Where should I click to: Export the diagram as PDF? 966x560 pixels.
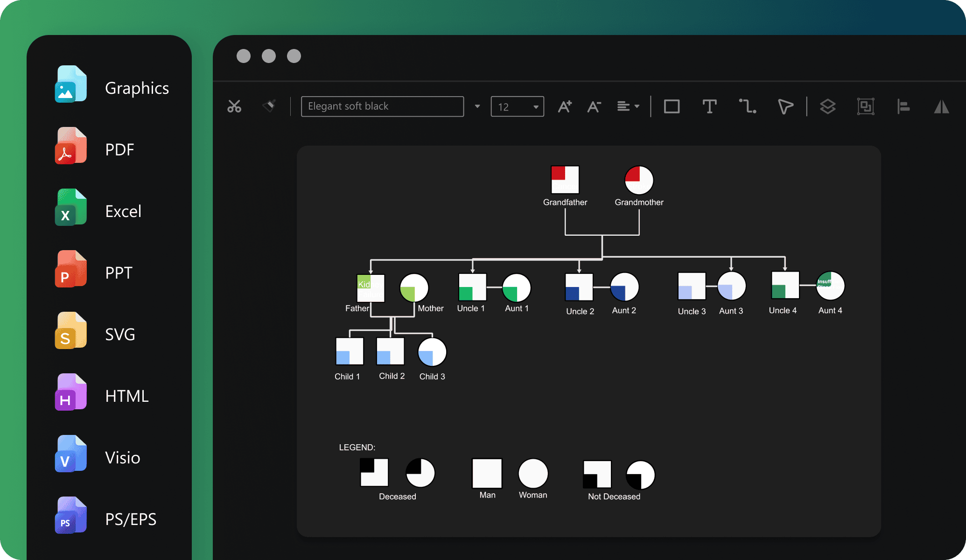[x=119, y=149]
